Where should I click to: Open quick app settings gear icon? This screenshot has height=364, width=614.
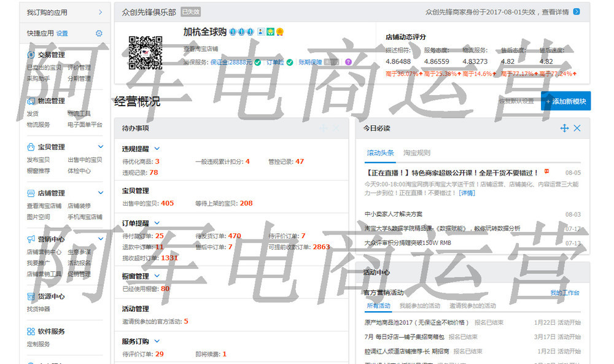click(x=99, y=34)
